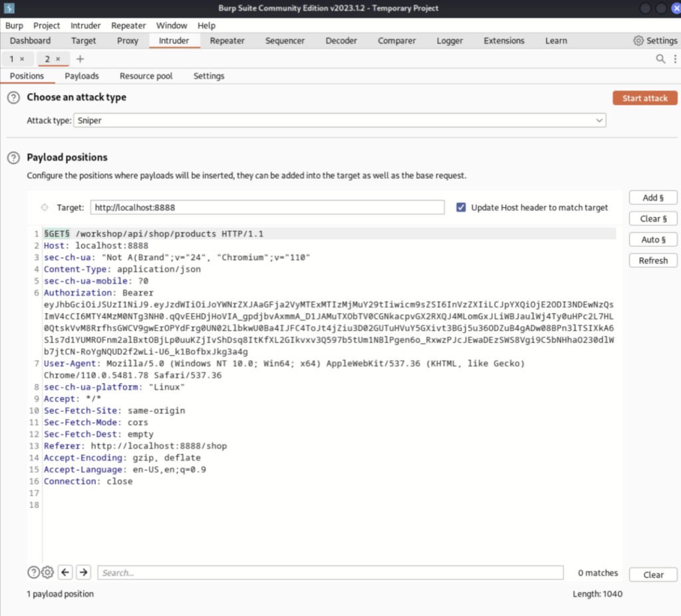Go to previous search match with the left arrow
Viewport: 681px width, 616px height.
(65, 572)
